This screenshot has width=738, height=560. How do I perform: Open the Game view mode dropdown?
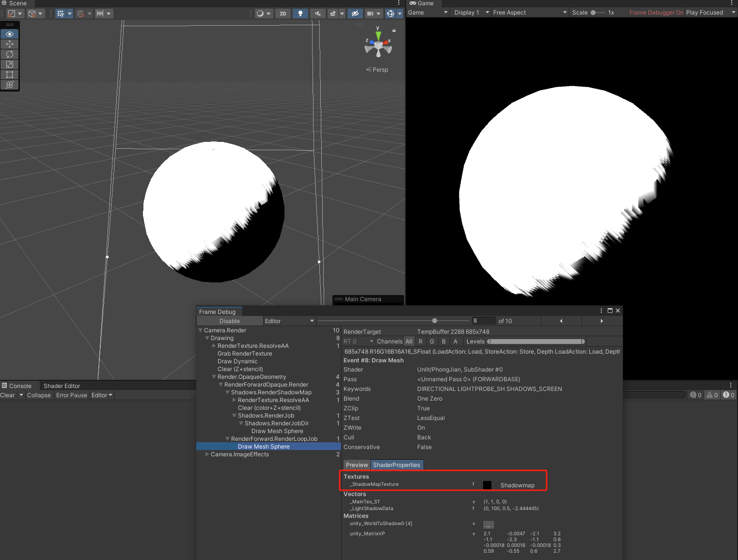428,13
